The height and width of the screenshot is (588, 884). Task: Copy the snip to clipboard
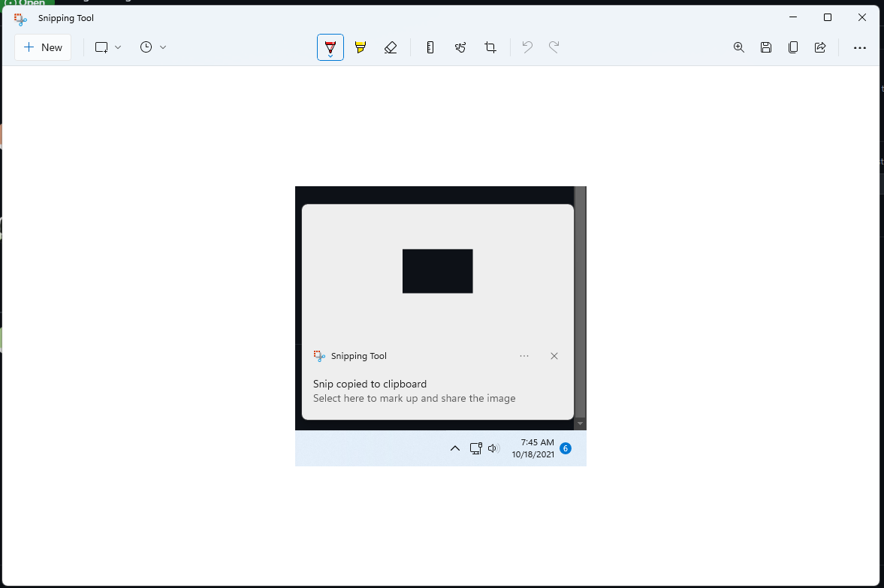pos(793,47)
